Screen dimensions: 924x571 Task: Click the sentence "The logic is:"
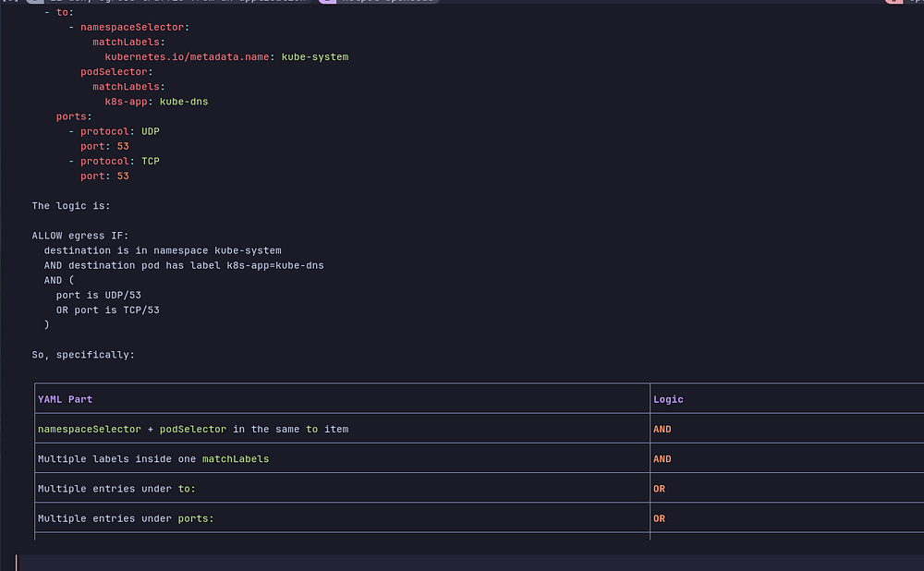(71, 206)
